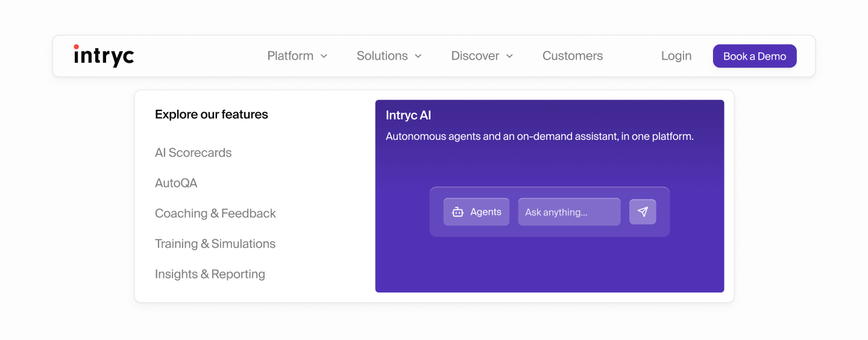
Task: Click the Autonomous agents description text
Action: point(539,136)
